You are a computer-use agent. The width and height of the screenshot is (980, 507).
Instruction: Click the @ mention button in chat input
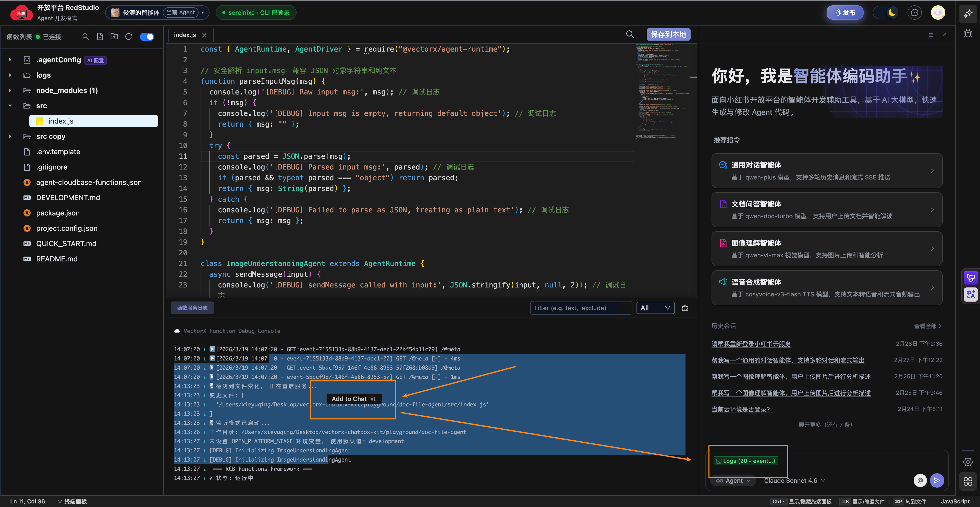point(920,480)
